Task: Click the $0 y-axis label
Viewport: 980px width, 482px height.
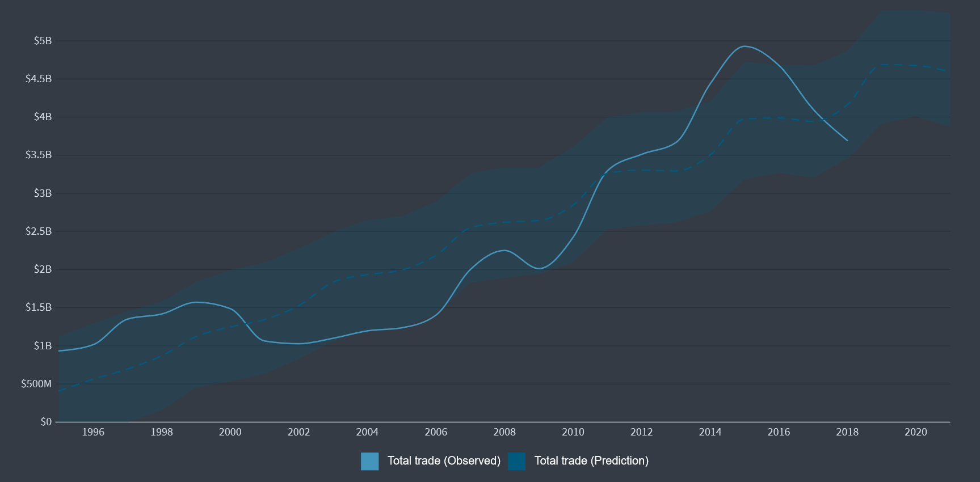Action: coord(46,422)
